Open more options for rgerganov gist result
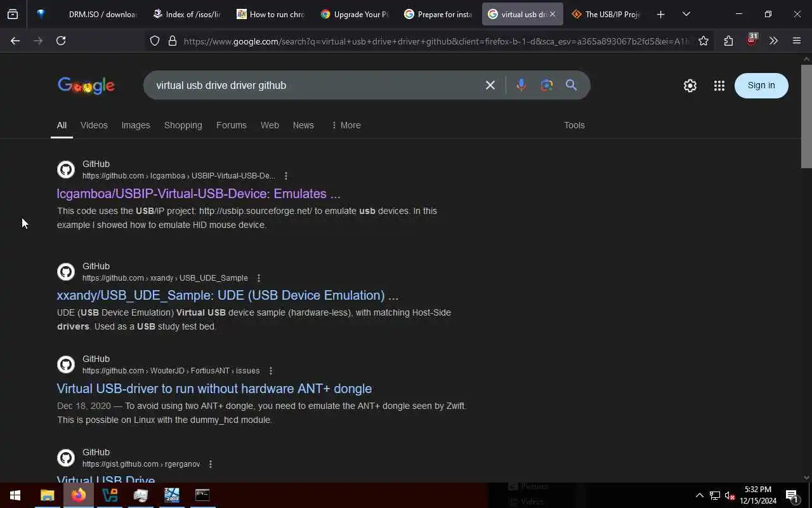Viewport: 812px width, 508px height. click(211, 464)
